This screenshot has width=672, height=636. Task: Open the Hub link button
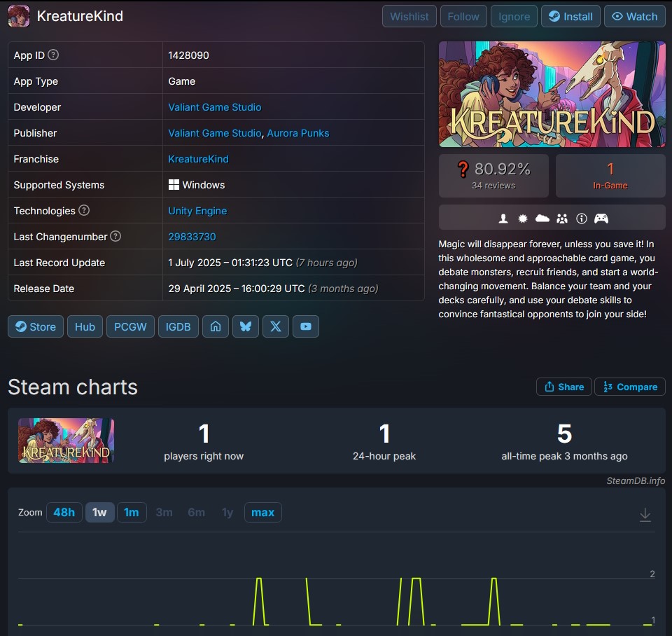coord(85,326)
